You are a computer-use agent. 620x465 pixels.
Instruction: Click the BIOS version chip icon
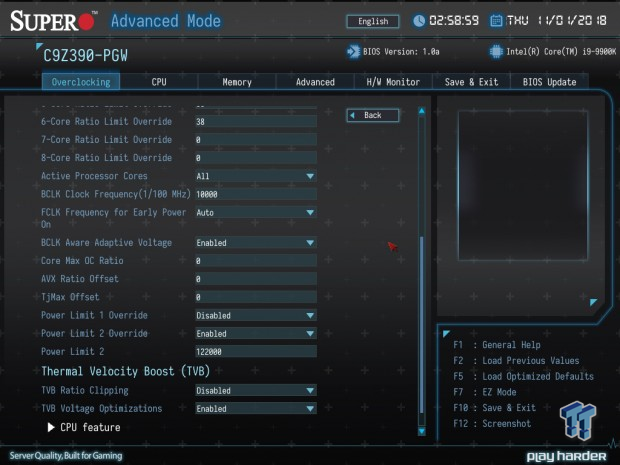[353, 52]
